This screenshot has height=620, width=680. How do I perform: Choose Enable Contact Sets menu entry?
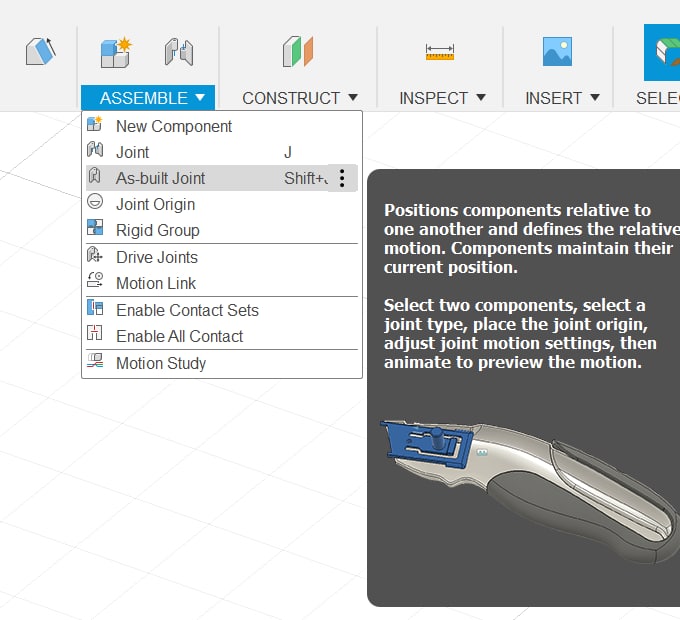(222, 310)
